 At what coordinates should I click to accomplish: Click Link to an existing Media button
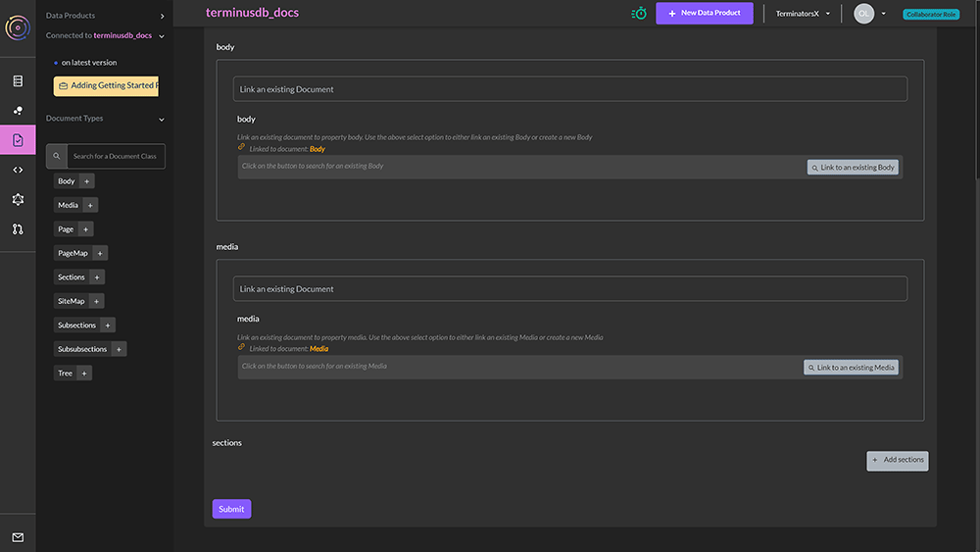click(x=851, y=368)
